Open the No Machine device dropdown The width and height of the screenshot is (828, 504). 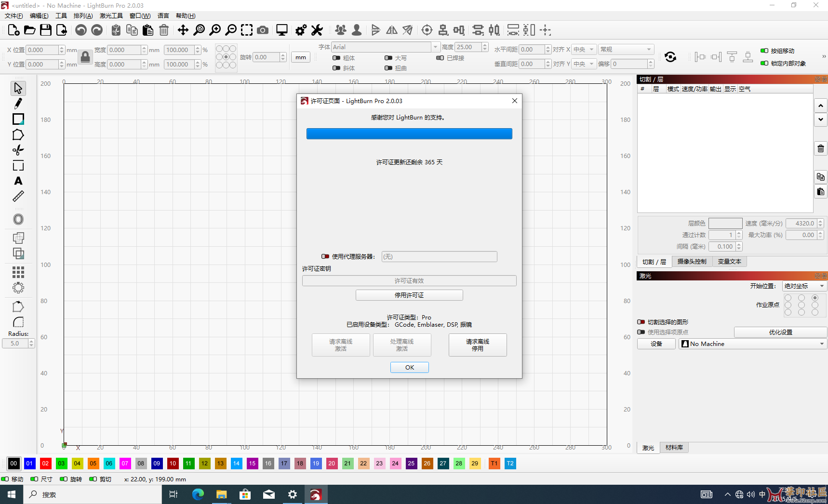click(x=753, y=344)
